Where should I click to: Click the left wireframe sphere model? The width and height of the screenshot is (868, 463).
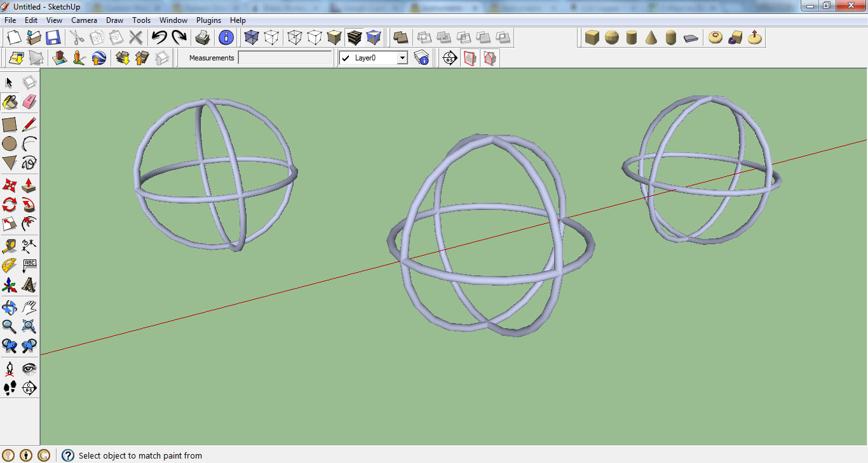(215, 174)
